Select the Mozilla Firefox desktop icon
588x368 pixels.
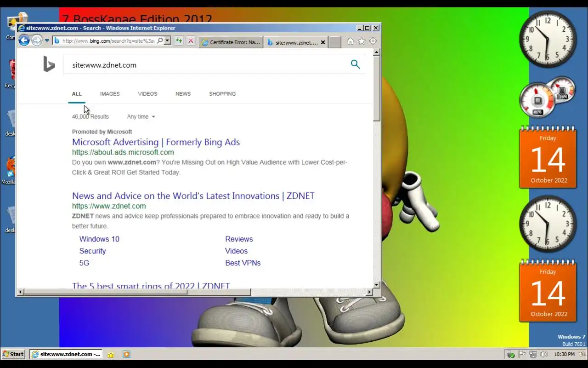[x=9, y=170]
